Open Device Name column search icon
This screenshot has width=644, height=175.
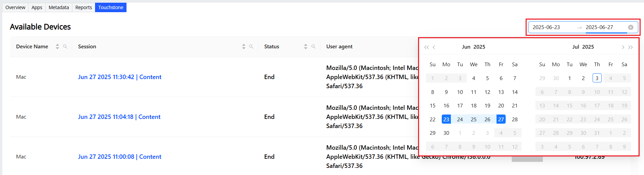click(x=65, y=47)
